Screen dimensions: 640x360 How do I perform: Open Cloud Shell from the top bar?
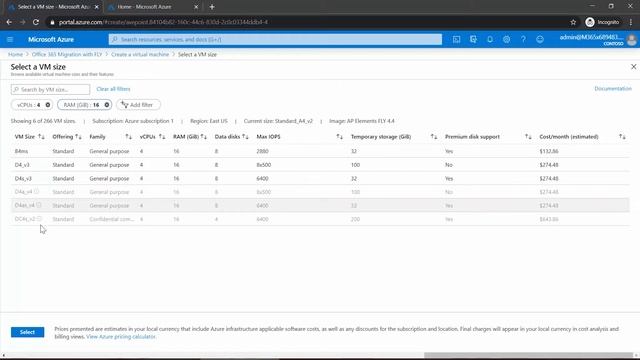(456, 40)
